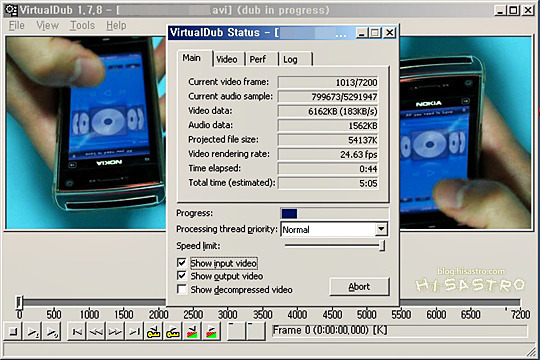This screenshot has height=360, width=540.
Task: Start input playback preview
Action: pyautogui.click(x=32, y=331)
